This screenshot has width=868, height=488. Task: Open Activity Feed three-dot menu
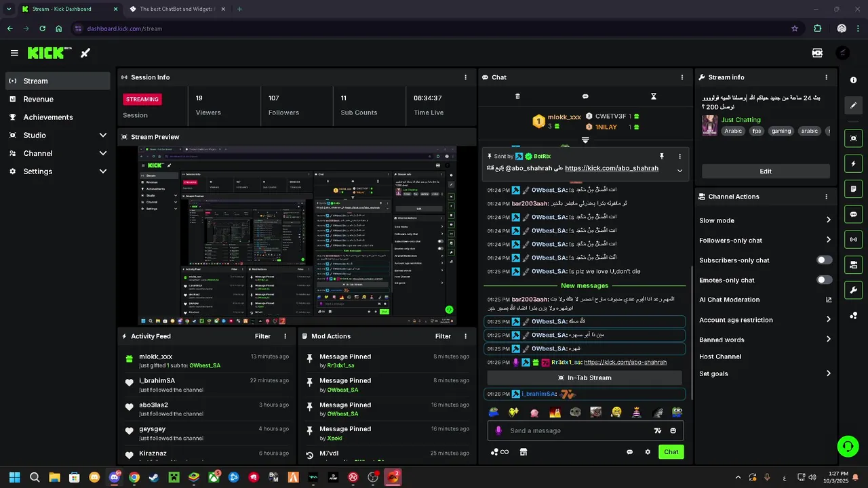[285, 336]
